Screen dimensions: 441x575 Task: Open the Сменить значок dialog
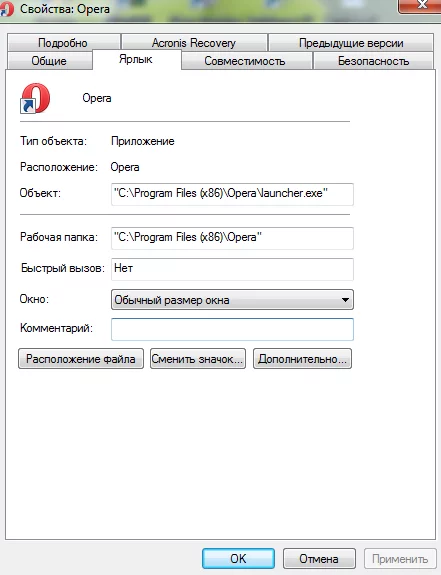point(198,358)
